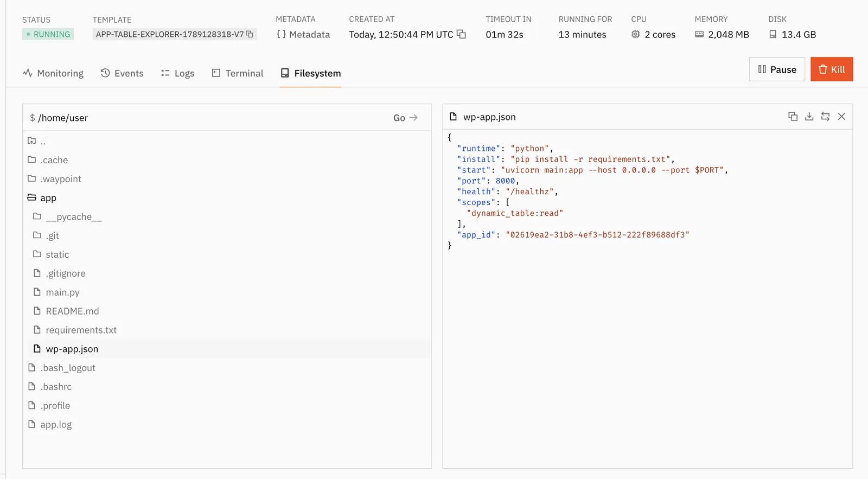Click the 2,048 MB memory value
868x479 pixels.
click(x=729, y=34)
